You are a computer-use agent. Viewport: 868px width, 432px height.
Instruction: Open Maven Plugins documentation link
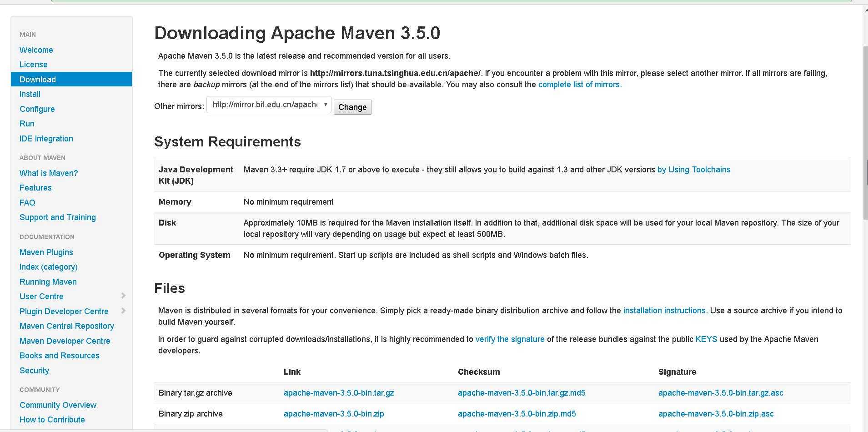(x=46, y=252)
